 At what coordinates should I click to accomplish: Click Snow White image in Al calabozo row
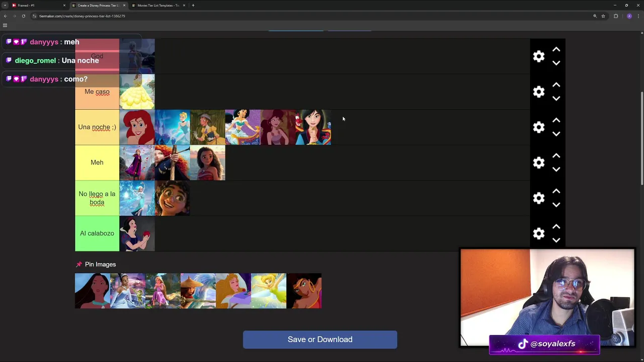coord(137,233)
